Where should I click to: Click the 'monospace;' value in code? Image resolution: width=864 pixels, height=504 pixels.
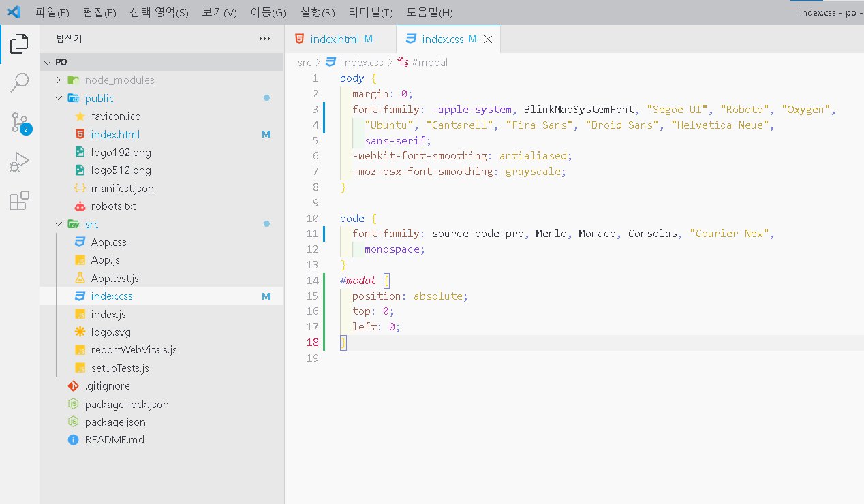[x=395, y=249]
